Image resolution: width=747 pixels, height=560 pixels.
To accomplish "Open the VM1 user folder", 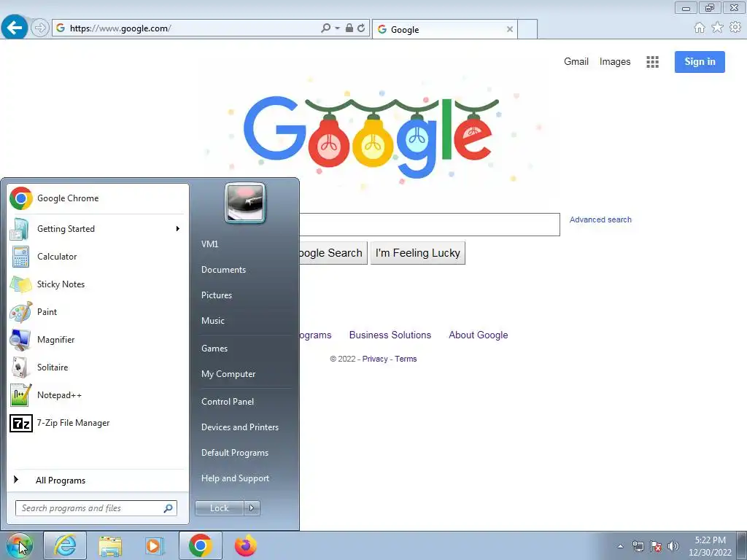I will click(x=209, y=244).
